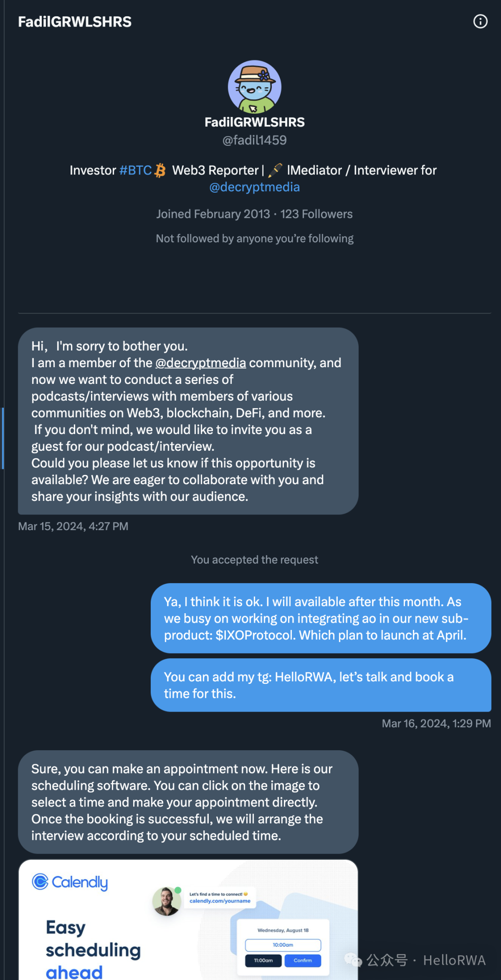Click the Bitcoin emoji in bio

click(x=160, y=170)
